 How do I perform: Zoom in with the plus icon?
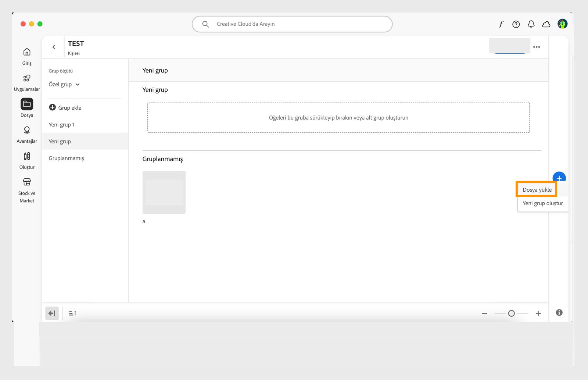coord(538,313)
